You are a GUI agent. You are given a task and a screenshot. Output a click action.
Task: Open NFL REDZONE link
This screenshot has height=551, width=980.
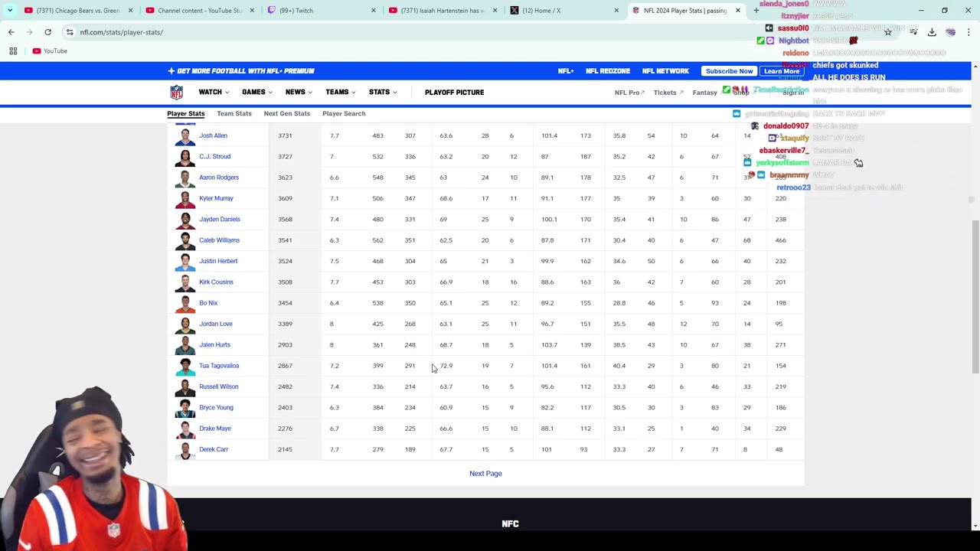[608, 71]
